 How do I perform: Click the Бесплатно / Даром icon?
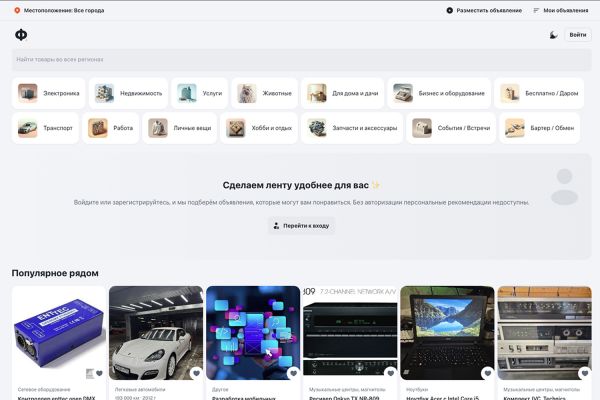[510, 93]
